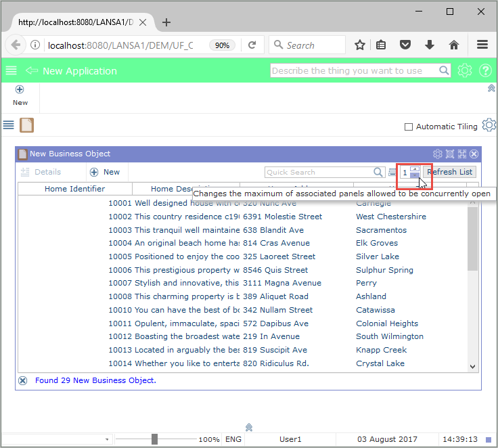Select row 10002 West Chestershire
The width and height of the screenshot is (498, 448).
click(243, 217)
